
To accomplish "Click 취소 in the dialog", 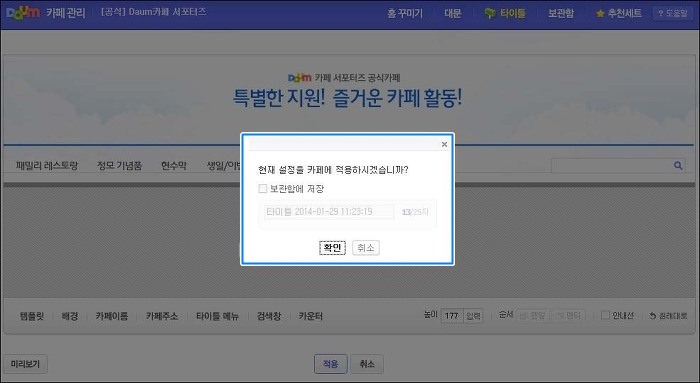I will [366, 248].
